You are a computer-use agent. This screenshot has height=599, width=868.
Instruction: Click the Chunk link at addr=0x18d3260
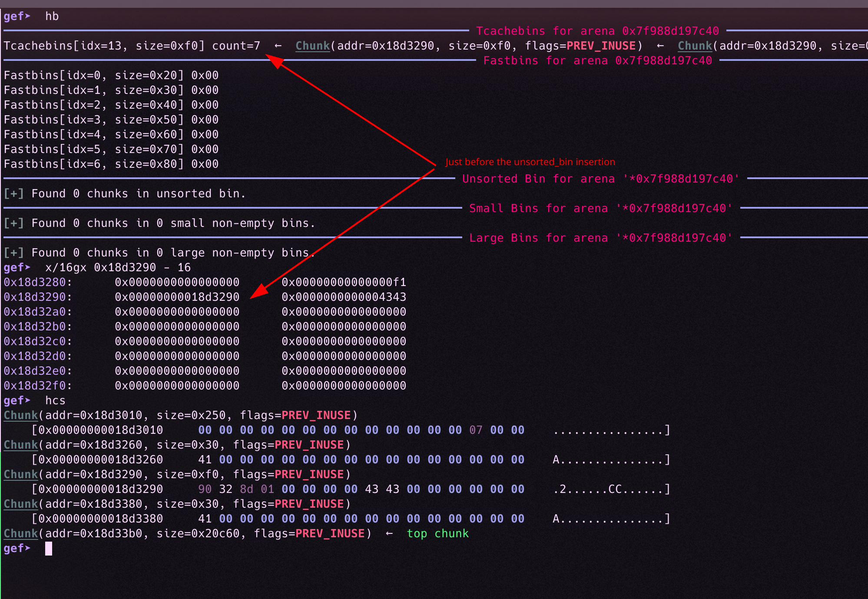21,445
